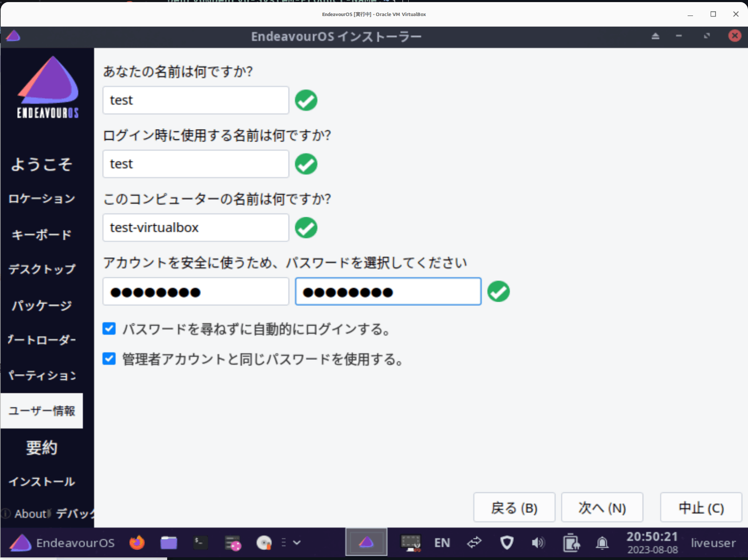Click the login name field containing test
Viewport: 748px width, 560px height.
tap(196, 163)
